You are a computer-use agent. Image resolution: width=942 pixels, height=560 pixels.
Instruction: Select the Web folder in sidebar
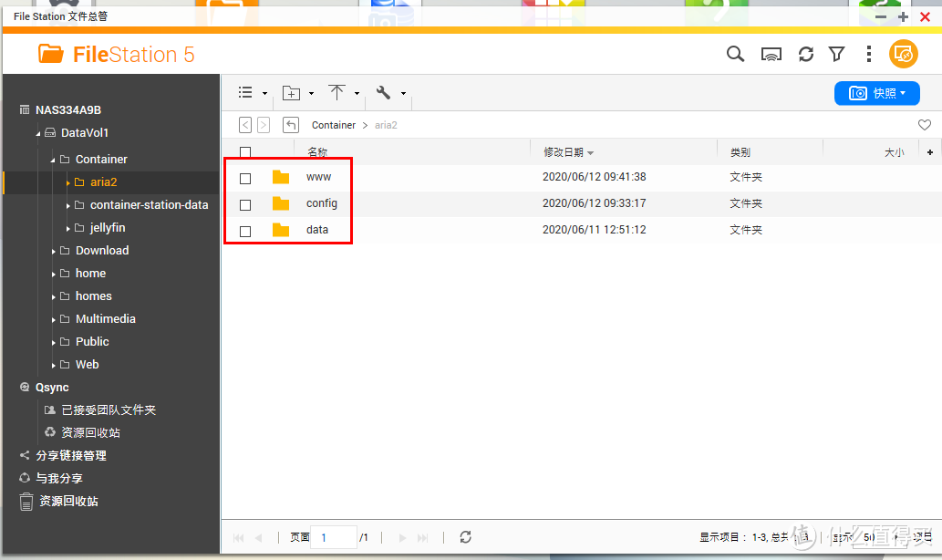[88, 365]
